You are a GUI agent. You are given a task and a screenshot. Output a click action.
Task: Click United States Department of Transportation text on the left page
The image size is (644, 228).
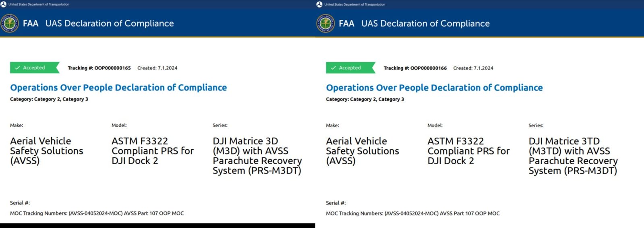(39, 4)
